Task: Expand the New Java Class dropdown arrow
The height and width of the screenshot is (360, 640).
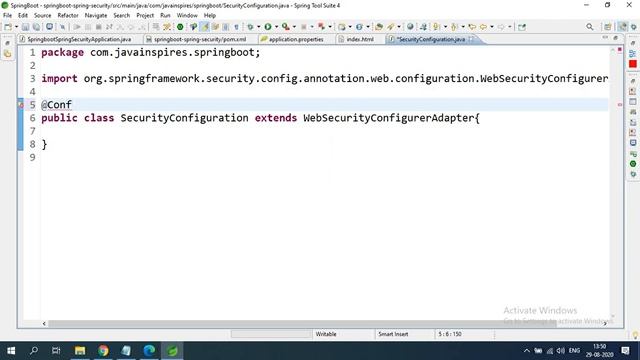Action: pyautogui.click(x=368, y=27)
